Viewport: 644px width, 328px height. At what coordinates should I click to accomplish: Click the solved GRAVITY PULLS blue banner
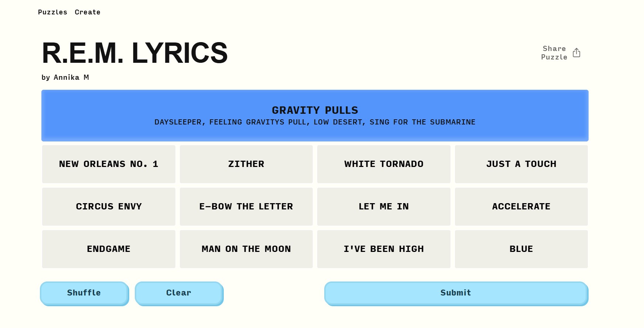point(315,115)
